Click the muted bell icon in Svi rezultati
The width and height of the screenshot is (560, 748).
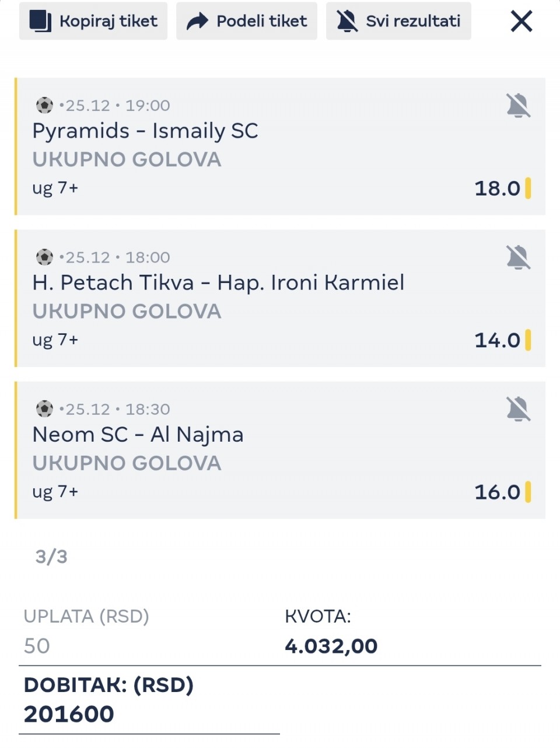pyautogui.click(x=347, y=21)
